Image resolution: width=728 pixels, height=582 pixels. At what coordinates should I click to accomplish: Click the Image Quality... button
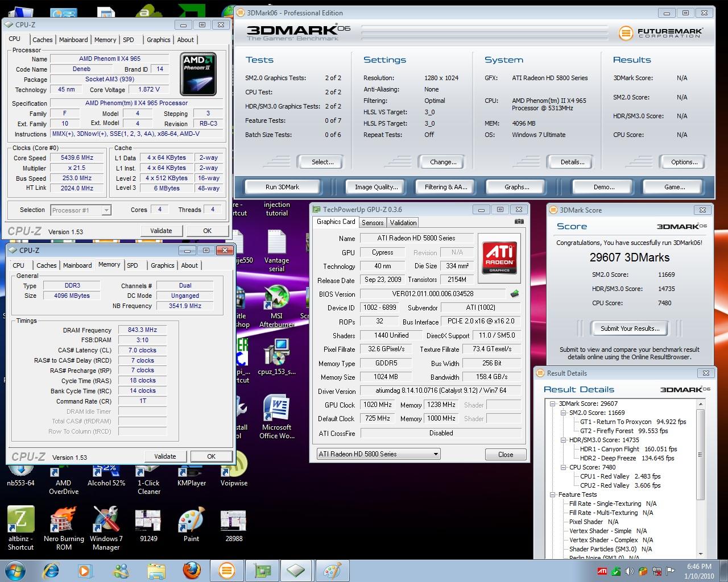pos(376,187)
